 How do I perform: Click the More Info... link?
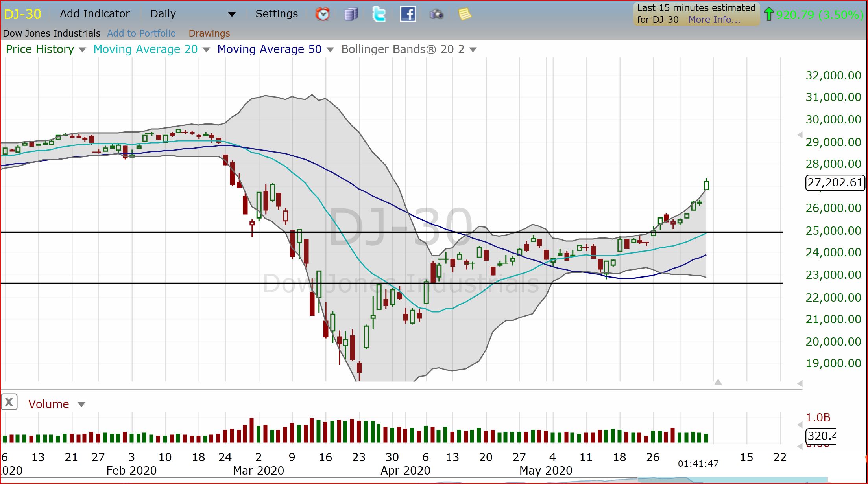click(x=714, y=20)
